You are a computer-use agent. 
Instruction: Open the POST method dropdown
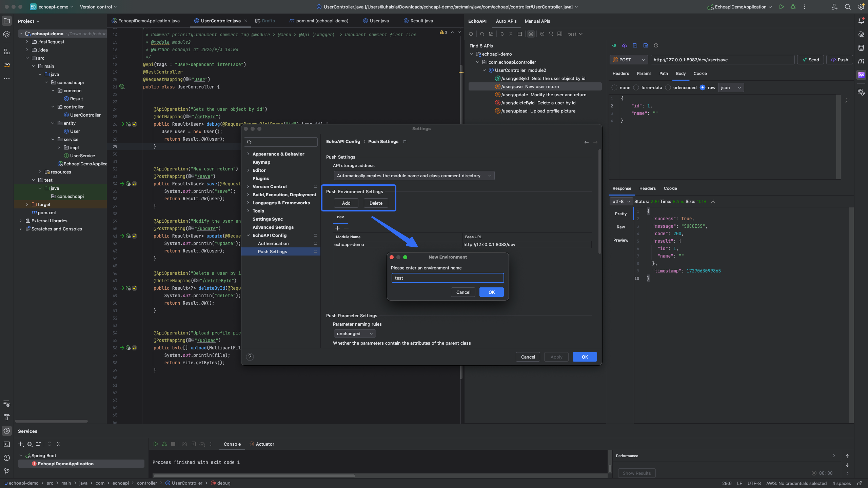[x=629, y=60]
